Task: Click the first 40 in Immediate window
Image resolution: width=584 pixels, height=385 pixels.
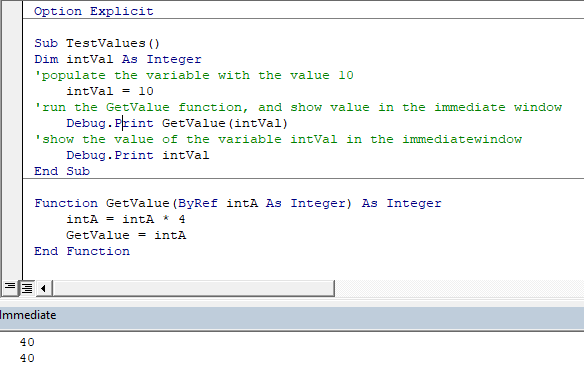Action: coord(27,342)
